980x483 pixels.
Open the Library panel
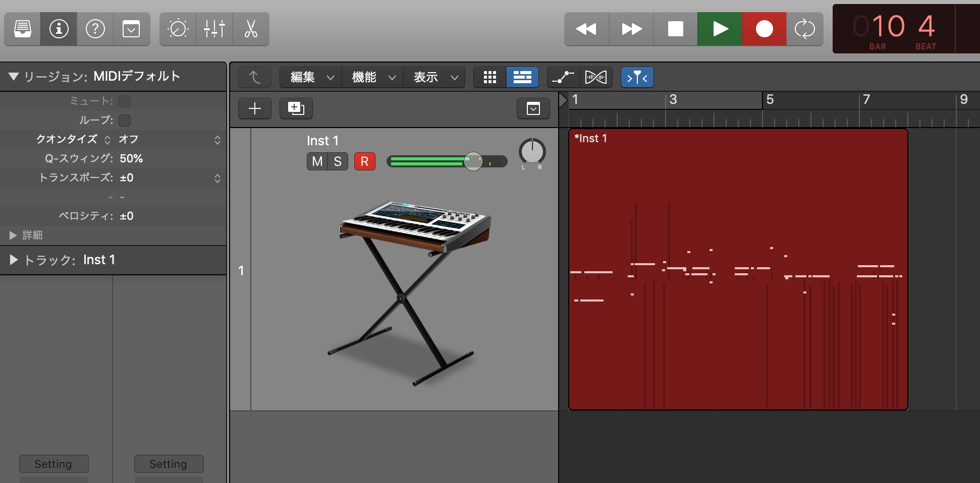tap(23, 29)
